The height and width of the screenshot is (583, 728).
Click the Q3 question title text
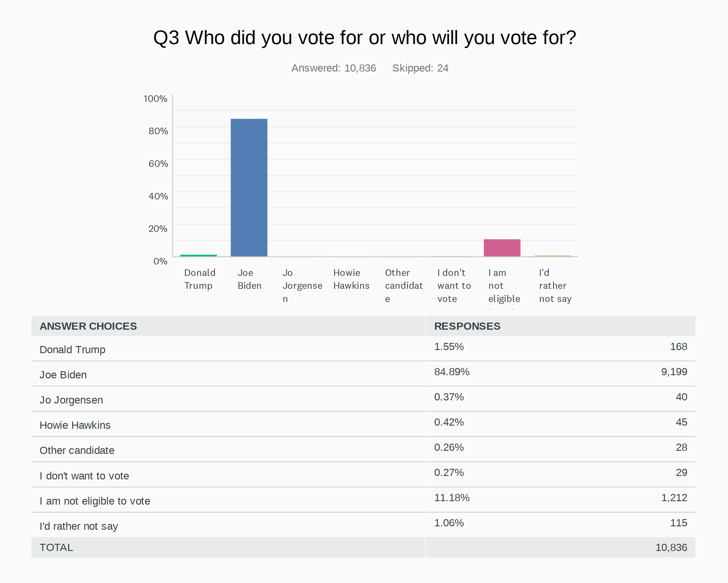pos(364,37)
